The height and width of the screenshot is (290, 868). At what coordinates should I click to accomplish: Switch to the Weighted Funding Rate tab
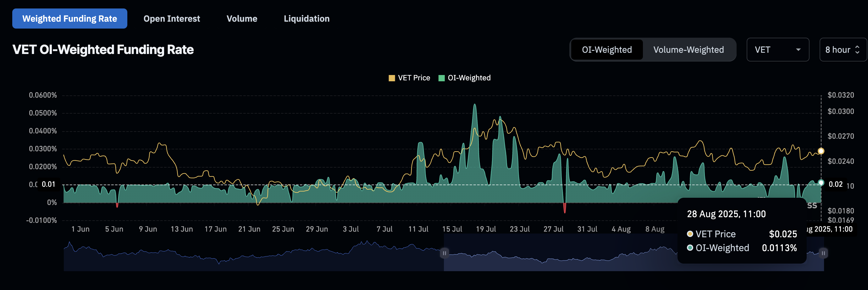point(70,19)
